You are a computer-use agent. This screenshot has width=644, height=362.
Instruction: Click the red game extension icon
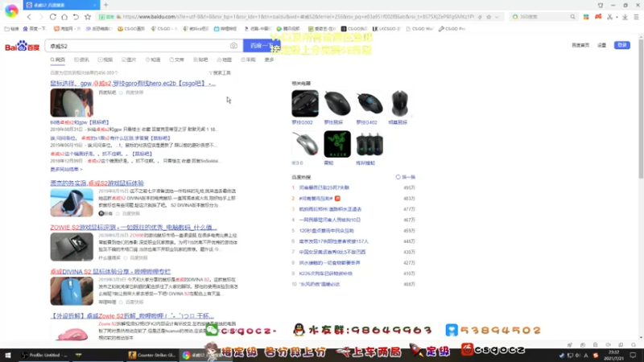[x=598, y=17]
